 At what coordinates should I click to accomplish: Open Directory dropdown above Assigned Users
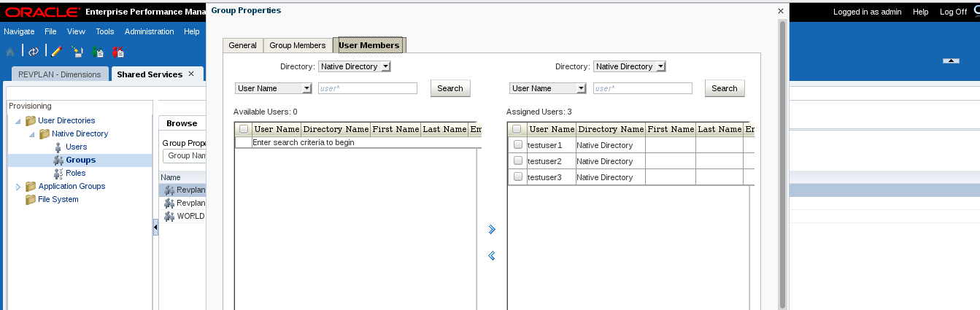coord(629,66)
